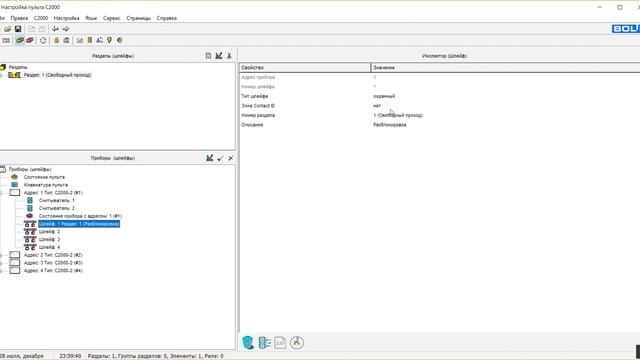
Task: Click the circular refresh toolbar icon
Action: pos(43,40)
